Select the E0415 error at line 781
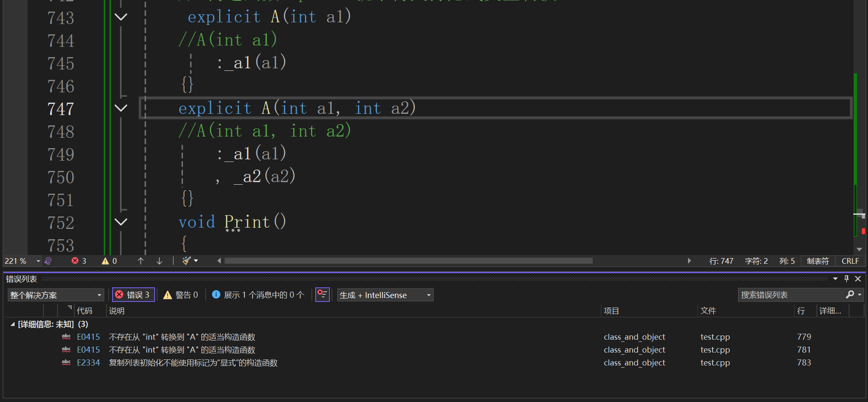The height and width of the screenshot is (402, 868). (434, 350)
